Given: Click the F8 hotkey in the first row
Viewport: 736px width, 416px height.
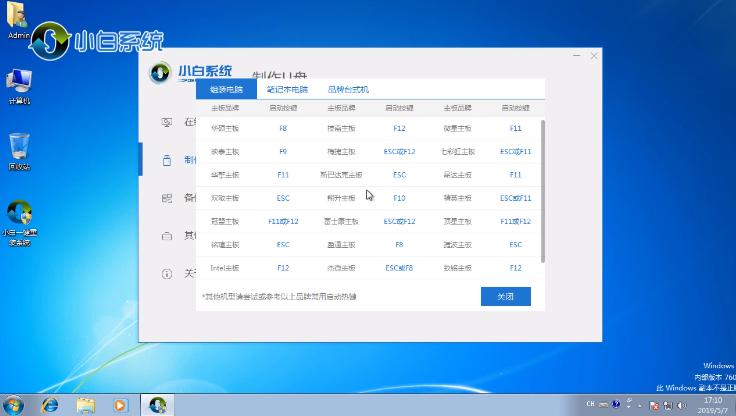Looking at the screenshot, I should tap(283, 129).
